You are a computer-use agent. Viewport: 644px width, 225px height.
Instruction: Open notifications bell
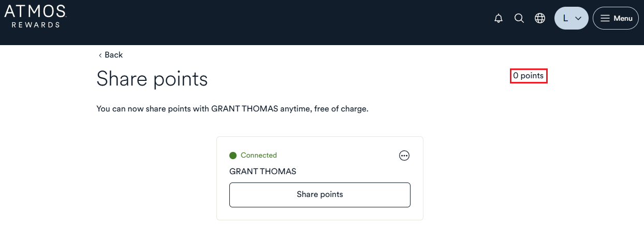point(499,19)
